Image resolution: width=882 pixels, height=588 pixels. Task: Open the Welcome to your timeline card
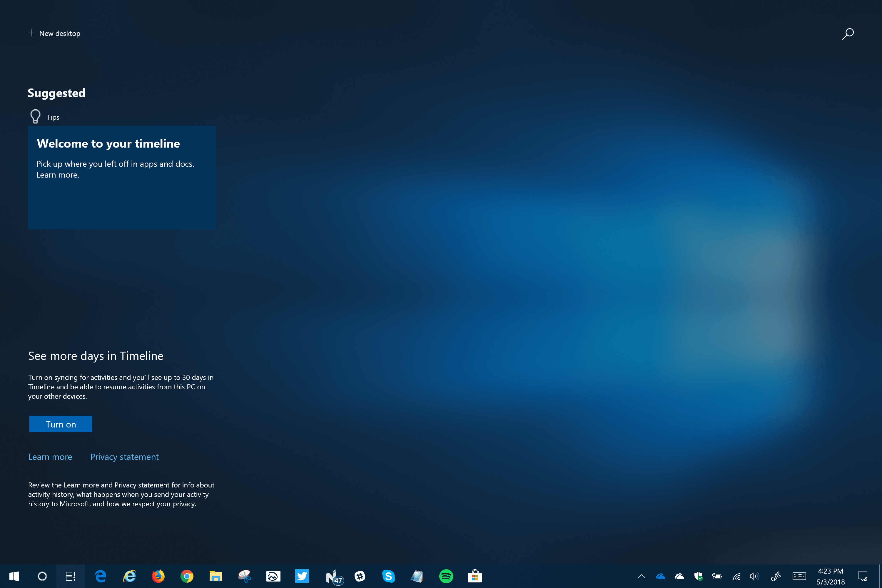122,177
